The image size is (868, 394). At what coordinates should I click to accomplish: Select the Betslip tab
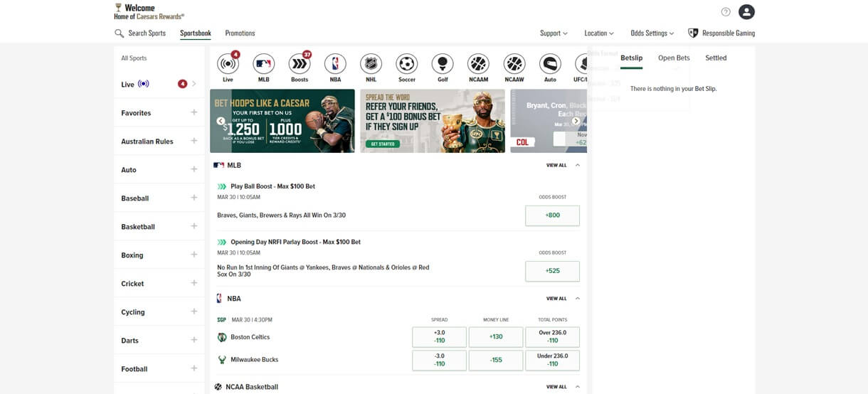point(631,58)
